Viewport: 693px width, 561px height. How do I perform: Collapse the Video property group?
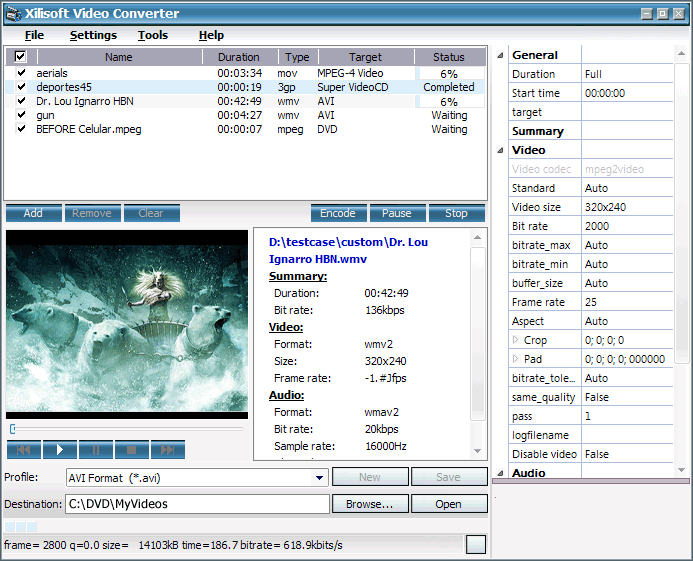tap(500, 150)
